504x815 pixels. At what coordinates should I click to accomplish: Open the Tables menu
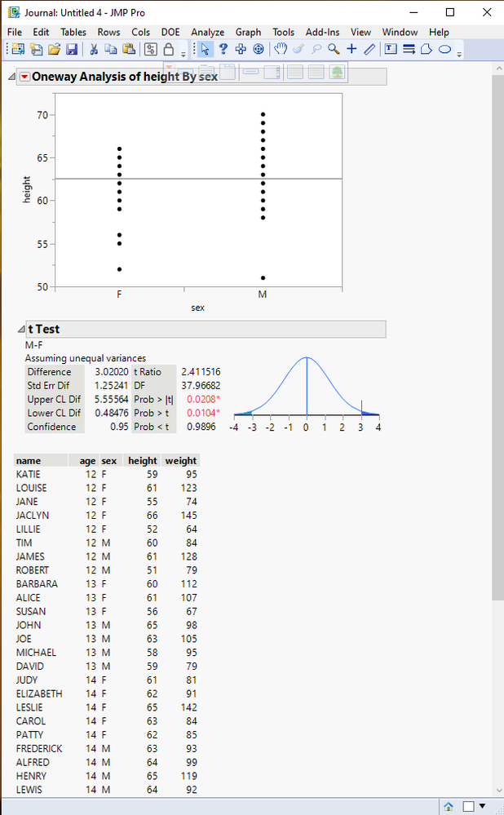[x=73, y=33]
